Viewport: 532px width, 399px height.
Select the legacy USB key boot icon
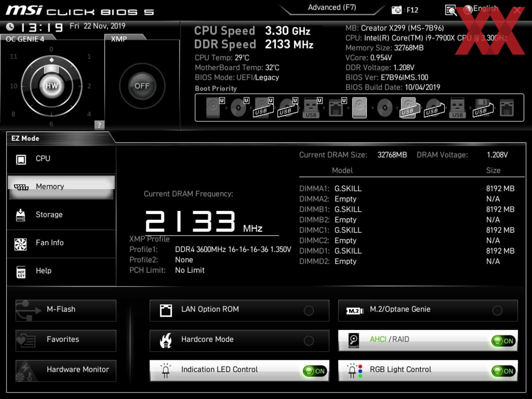click(457, 108)
